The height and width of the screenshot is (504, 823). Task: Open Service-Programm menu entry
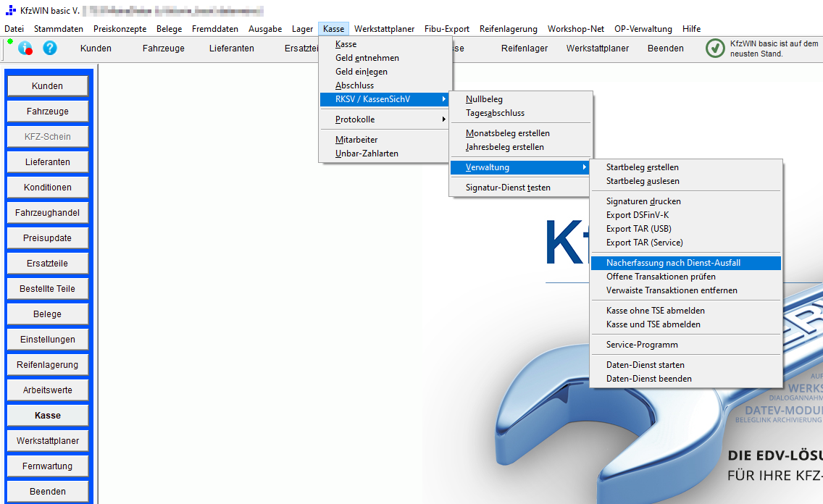pos(685,345)
